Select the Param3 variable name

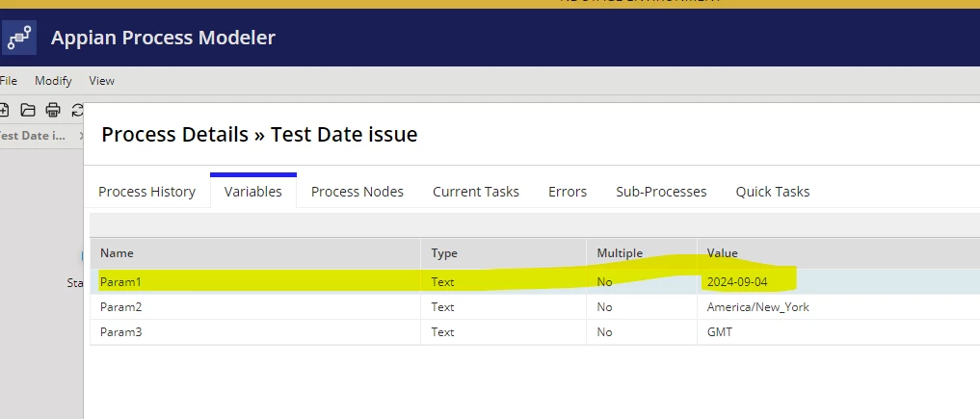click(120, 331)
